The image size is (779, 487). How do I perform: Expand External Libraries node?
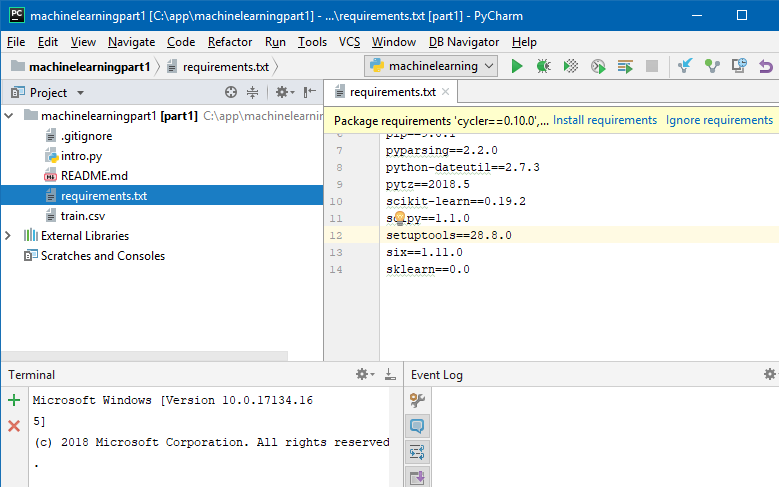point(8,236)
